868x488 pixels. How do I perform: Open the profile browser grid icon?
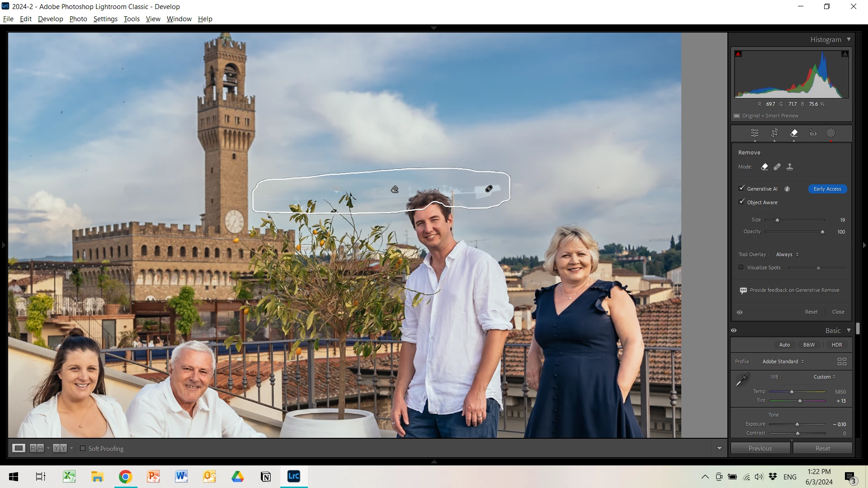click(x=842, y=361)
